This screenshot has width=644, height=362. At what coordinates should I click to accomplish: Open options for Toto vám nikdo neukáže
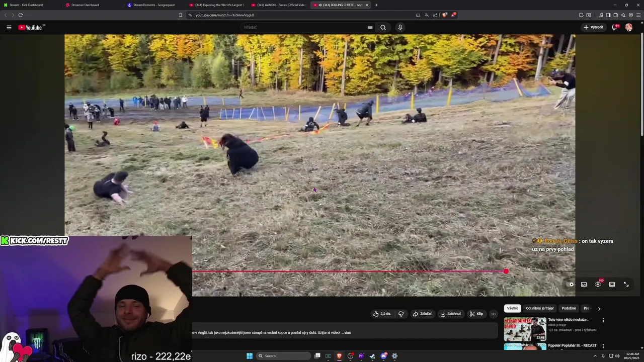tap(603, 320)
